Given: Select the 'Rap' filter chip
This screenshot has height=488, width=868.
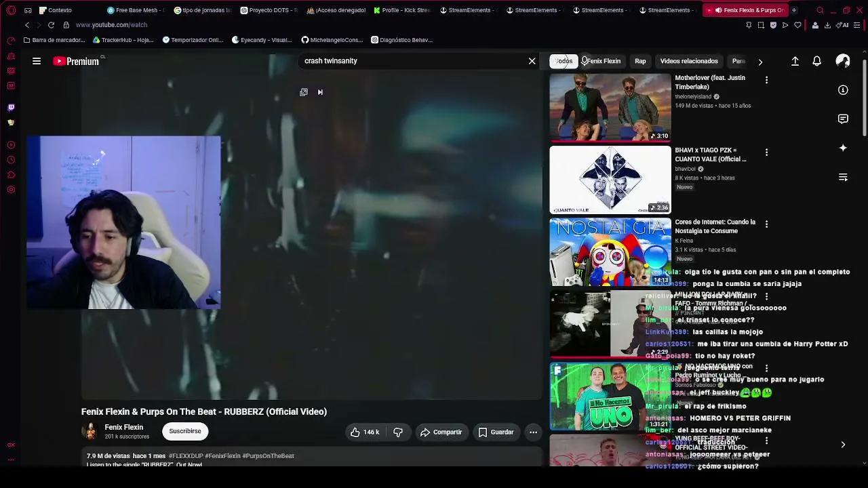Looking at the screenshot, I should [640, 61].
